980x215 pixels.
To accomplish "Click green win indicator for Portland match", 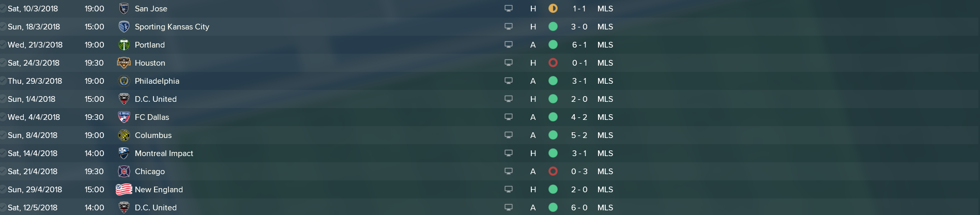I will [x=553, y=44].
